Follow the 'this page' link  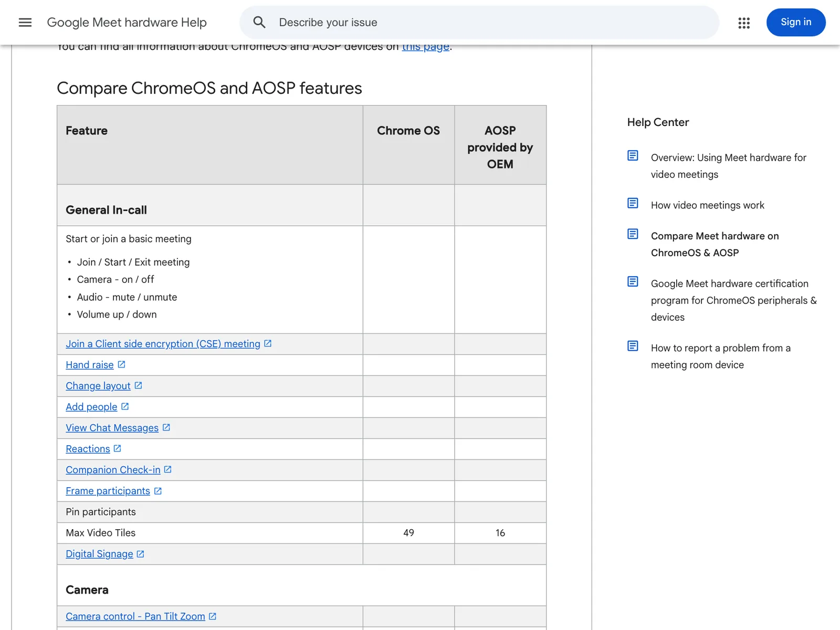(x=426, y=46)
